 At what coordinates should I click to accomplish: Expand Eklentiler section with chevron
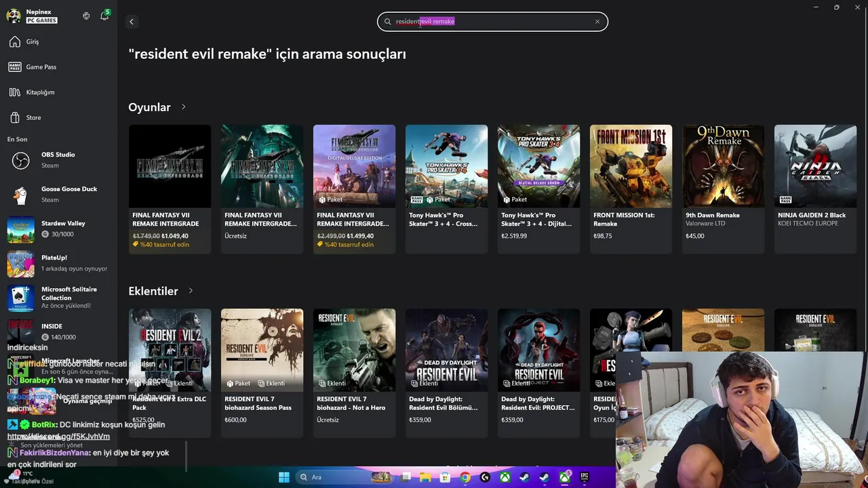click(x=191, y=291)
